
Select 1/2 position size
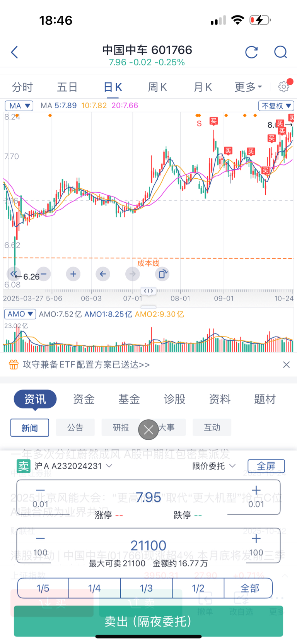(x=198, y=588)
